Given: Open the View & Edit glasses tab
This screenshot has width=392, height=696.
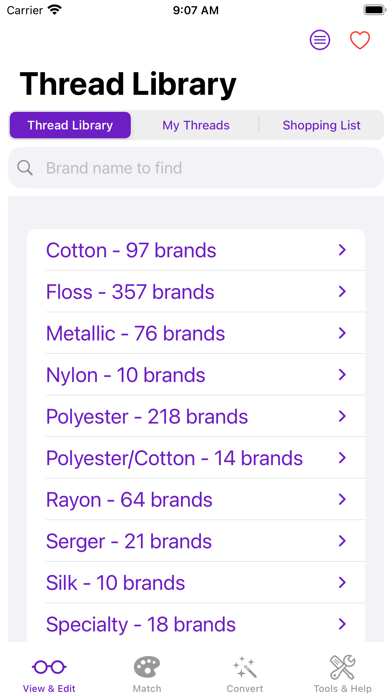Looking at the screenshot, I should (49, 674).
